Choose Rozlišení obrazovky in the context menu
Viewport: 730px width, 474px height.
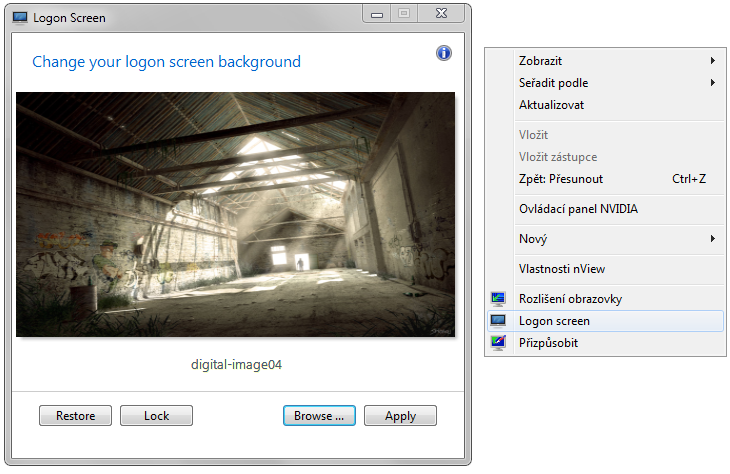pos(605,299)
